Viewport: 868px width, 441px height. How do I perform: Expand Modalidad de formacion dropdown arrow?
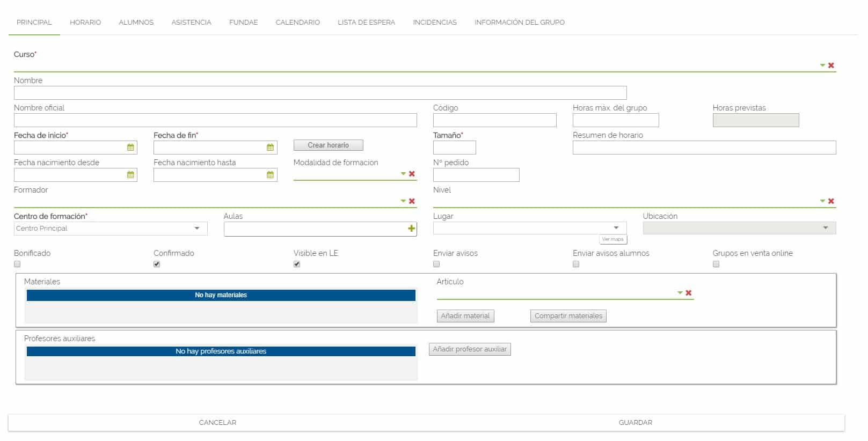(x=404, y=174)
